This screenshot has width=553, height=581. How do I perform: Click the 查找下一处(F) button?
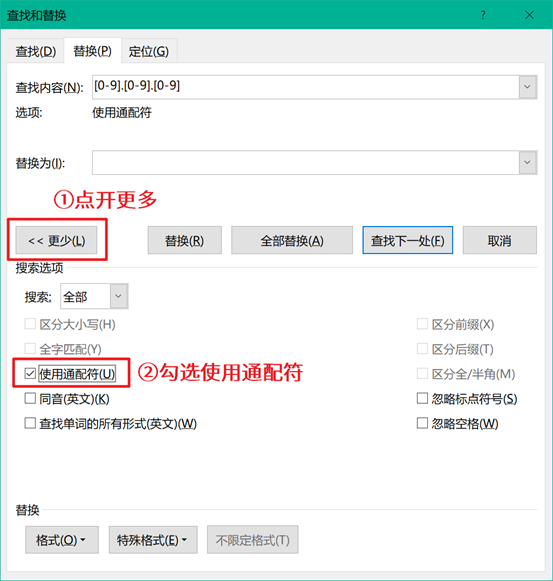pos(408,240)
